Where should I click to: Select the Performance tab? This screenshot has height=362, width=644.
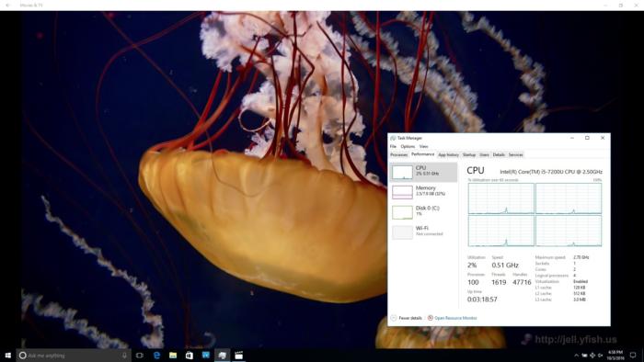pyautogui.click(x=422, y=154)
